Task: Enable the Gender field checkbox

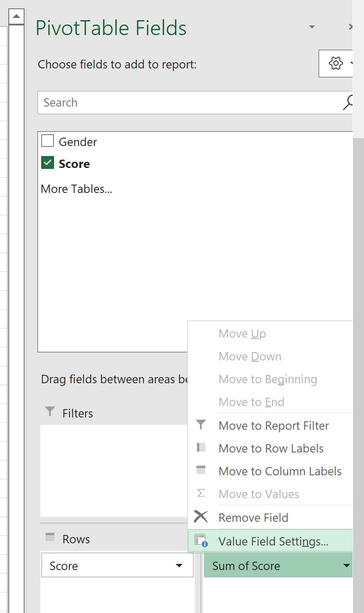Action: coord(47,141)
